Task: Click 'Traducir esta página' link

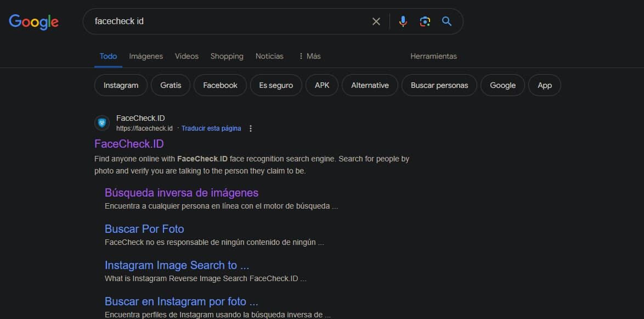Action: pyautogui.click(x=211, y=128)
